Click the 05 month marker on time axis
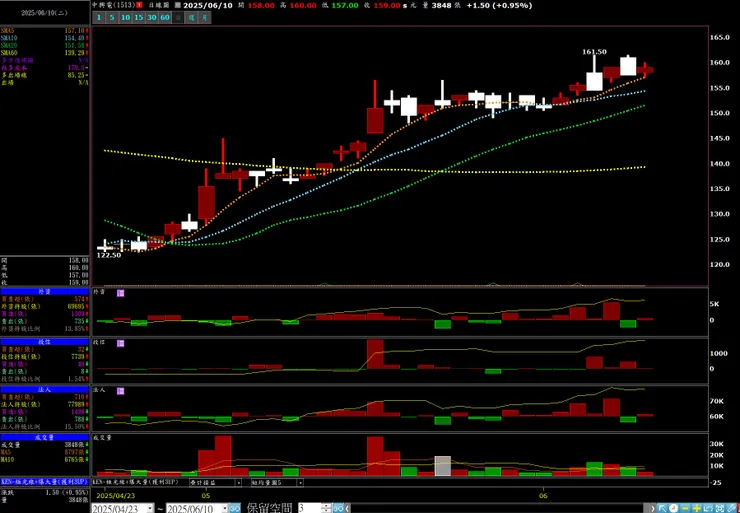740x513 pixels. click(205, 496)
